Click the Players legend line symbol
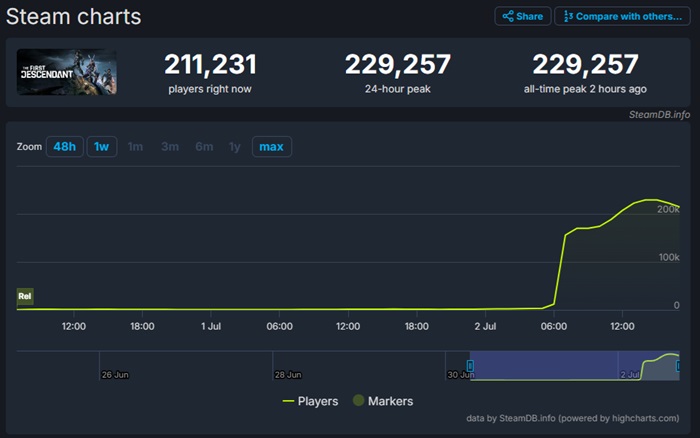The height and width of the screenshot is (438, 700). point(288,401)
